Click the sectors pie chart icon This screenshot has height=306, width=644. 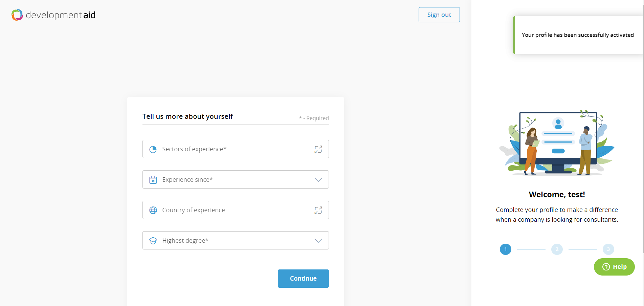[153, 149]
